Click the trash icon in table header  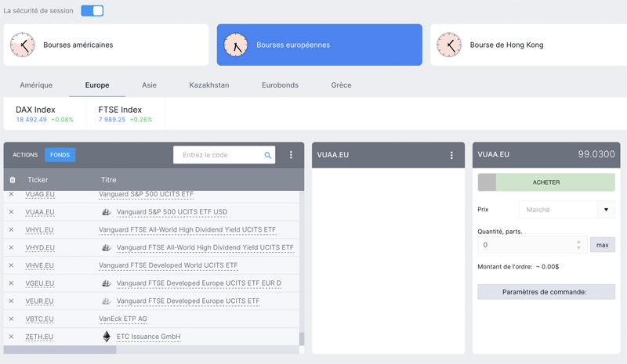click(13, 180)
